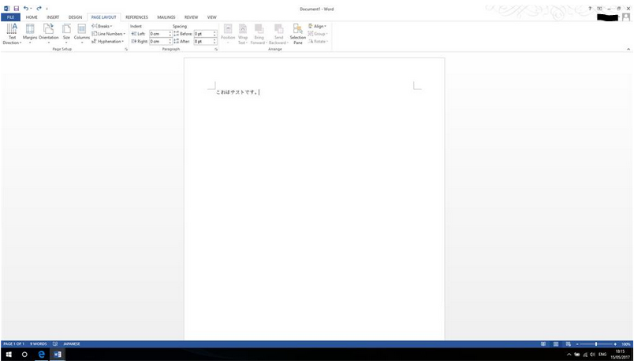The height and width of the screenshot is (364, 634).
Task: Click the Spacing After field
Action: coord(203,41)
